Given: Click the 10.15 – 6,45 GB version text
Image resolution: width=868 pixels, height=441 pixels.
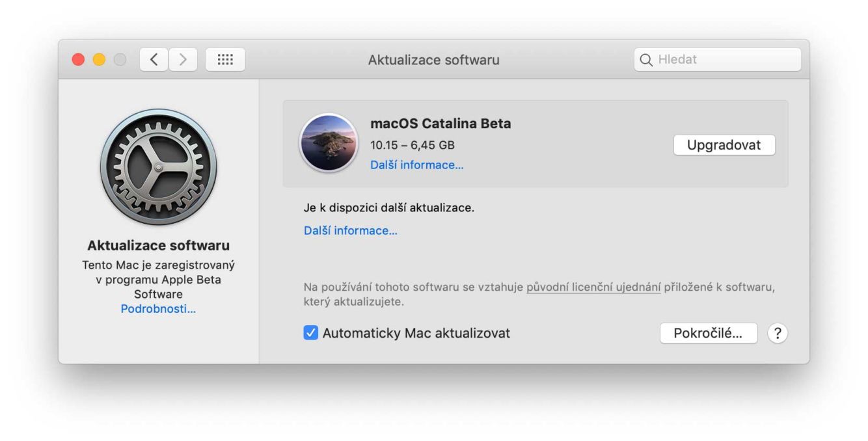Looking at the screenshot, I should [412, 145].
